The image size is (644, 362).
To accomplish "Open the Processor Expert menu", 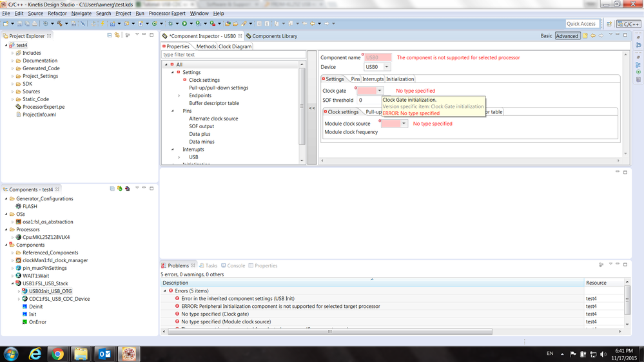I will coord(167,14).
